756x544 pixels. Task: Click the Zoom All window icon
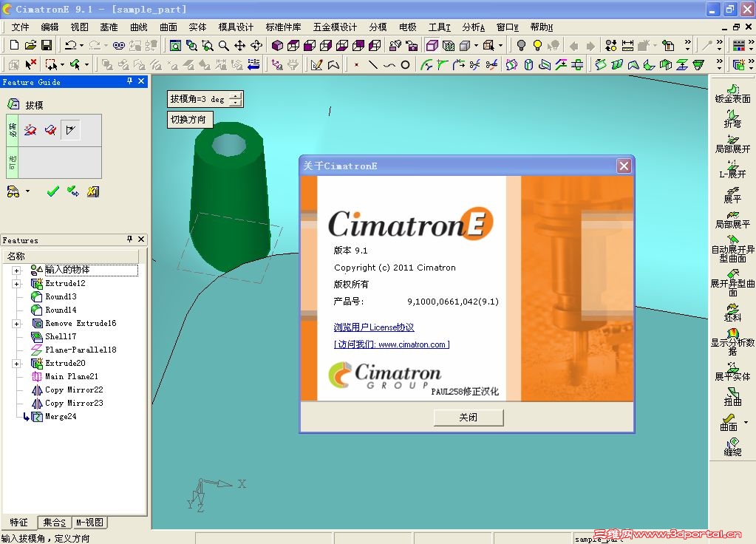pyautogui.click(x=175, y=45)
